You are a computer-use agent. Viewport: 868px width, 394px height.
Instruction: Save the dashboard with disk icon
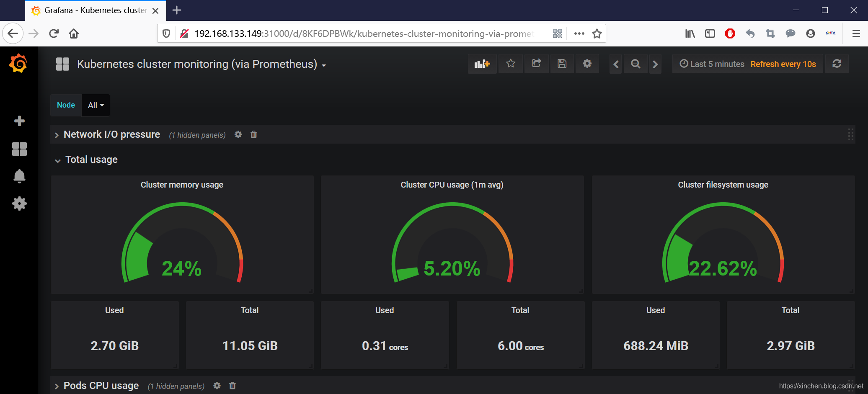tap(562, 64)
